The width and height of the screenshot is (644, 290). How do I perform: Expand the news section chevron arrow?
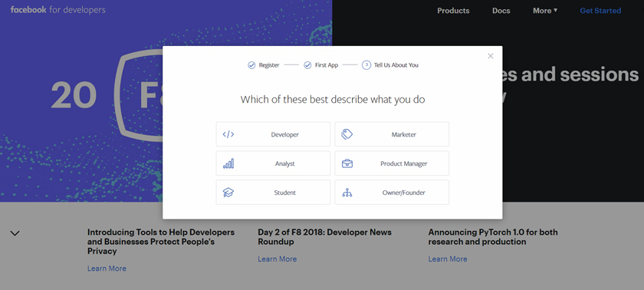[15, 233]
